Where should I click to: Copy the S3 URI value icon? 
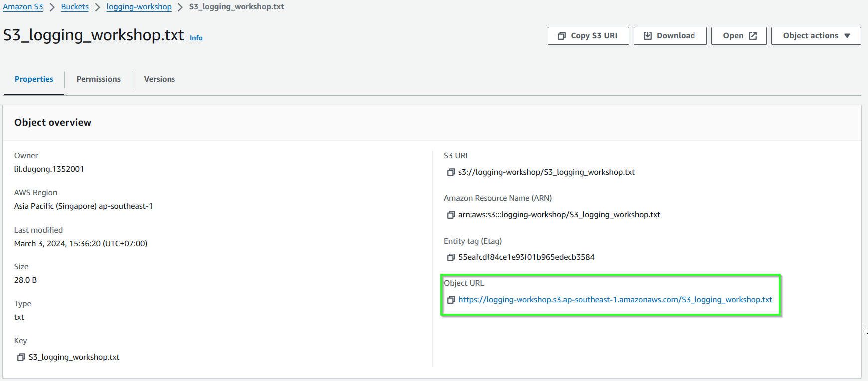451,172
